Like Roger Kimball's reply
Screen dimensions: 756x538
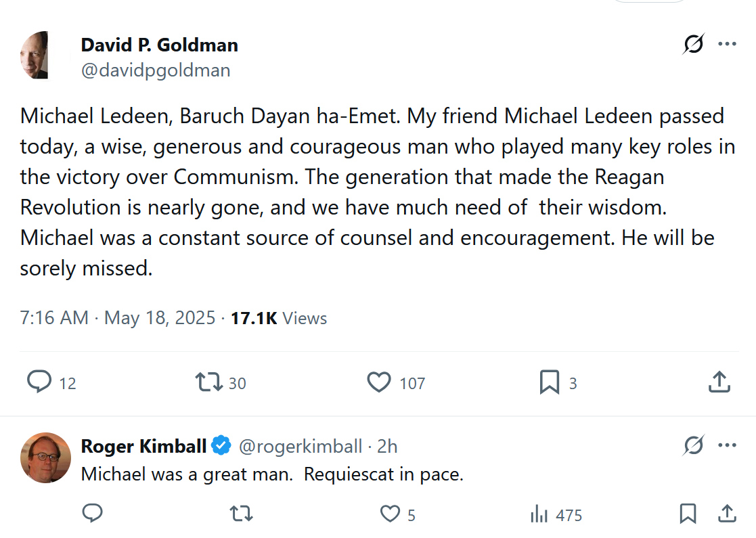coord(390,514)
